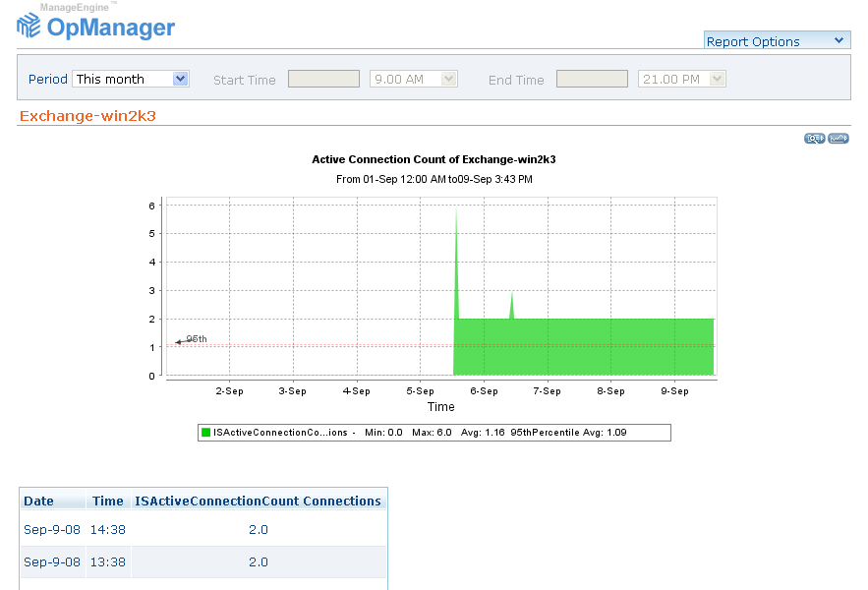Click the '7-Sep' axis label
The image size is (868, 590).
pyautogui.click(x=547, y=391)
